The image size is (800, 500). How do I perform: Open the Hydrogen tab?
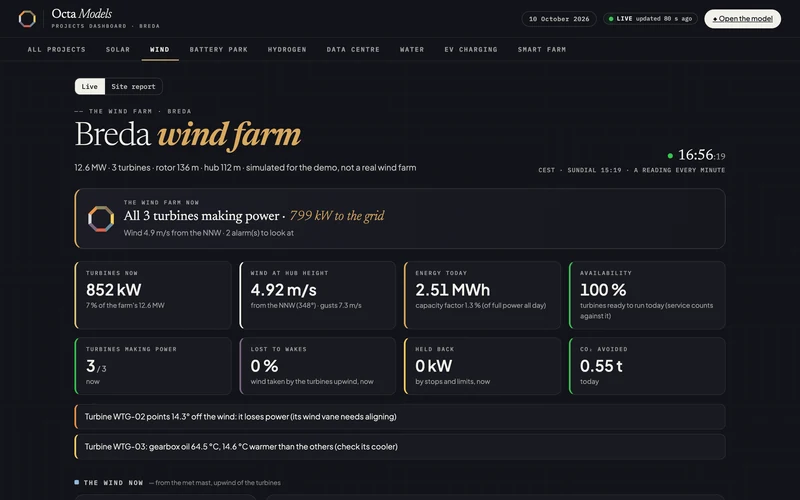tap(287, 49)
